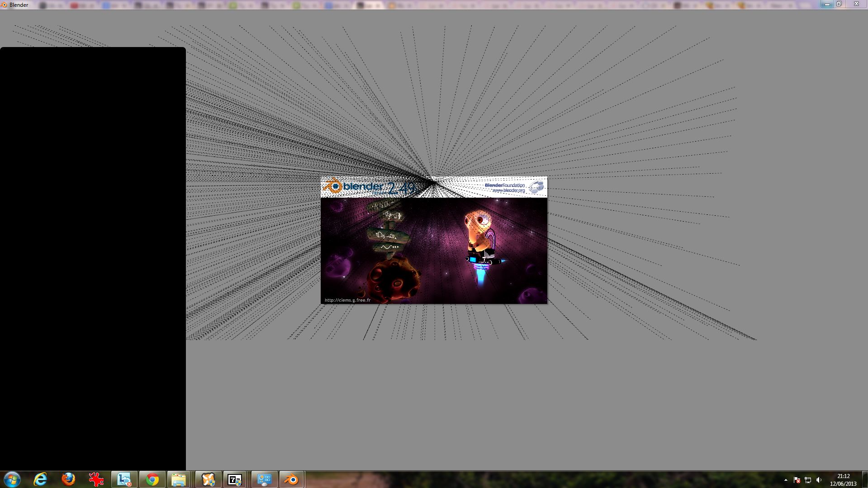Click the www.blender.org text on the splash
The width and height of the screenshot is (868, 488).
[x=508, y=191]
